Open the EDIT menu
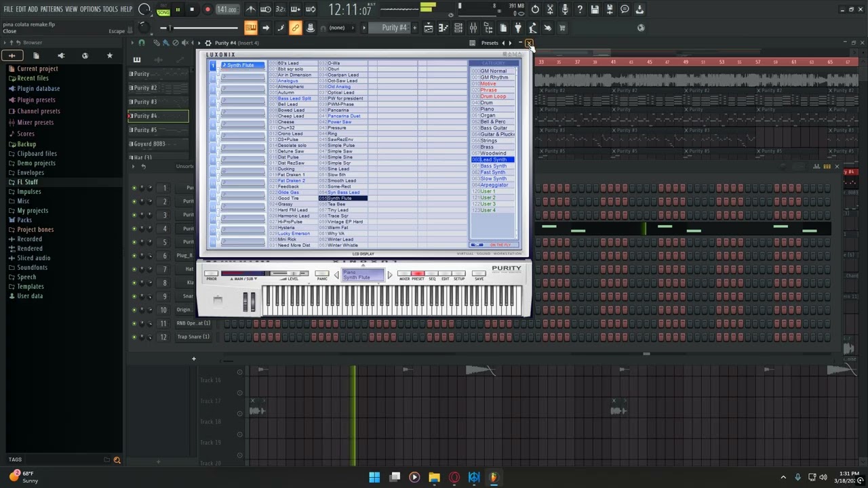This screenshot has height=488, width=868. [x=21, y=9]
